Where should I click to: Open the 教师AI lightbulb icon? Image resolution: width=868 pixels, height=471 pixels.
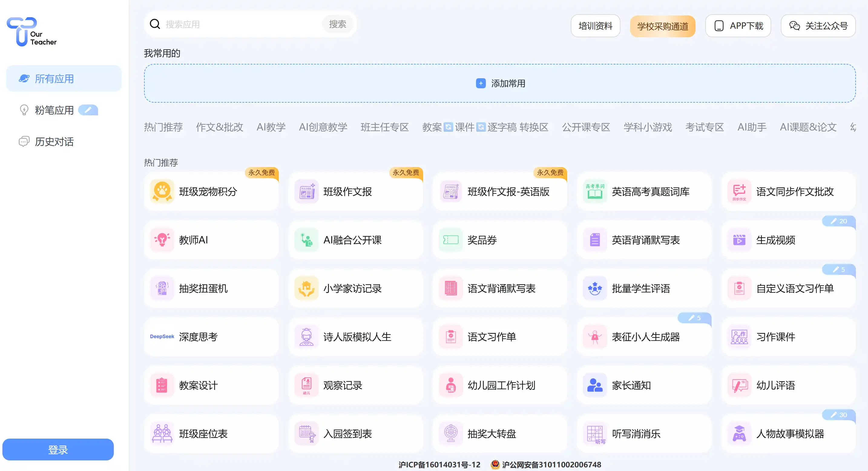(x=162, y=240)
